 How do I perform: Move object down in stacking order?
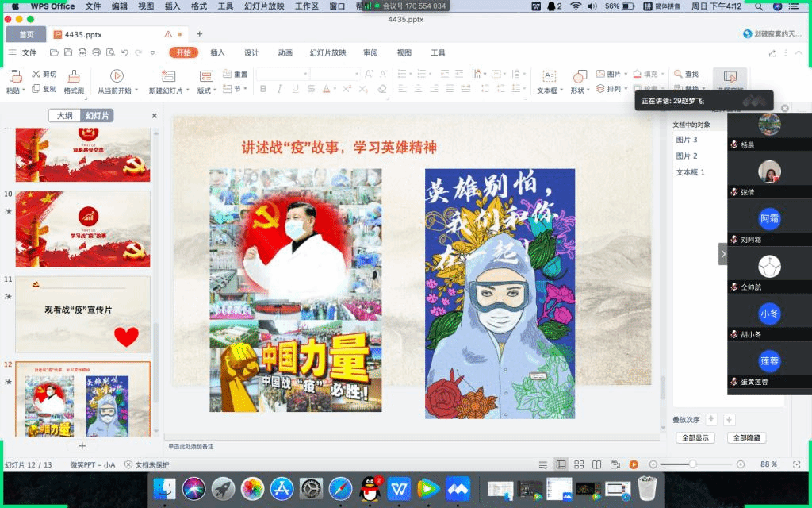point(730,419)
